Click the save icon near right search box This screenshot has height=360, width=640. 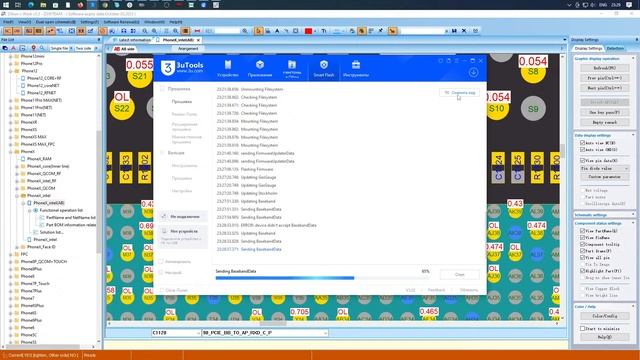454,31
